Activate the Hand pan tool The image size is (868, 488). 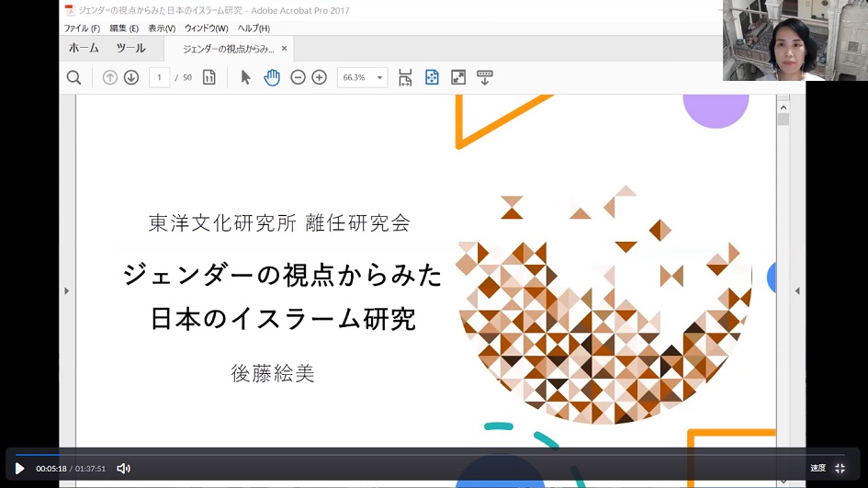[x=272, y=77]
